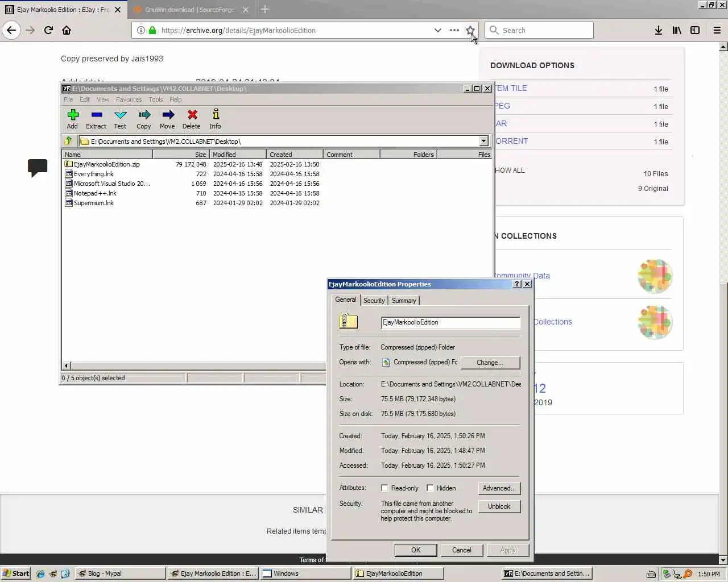Select Everything.lnk in file list
This screenshot has height=582, width=728.
[94, 174]
